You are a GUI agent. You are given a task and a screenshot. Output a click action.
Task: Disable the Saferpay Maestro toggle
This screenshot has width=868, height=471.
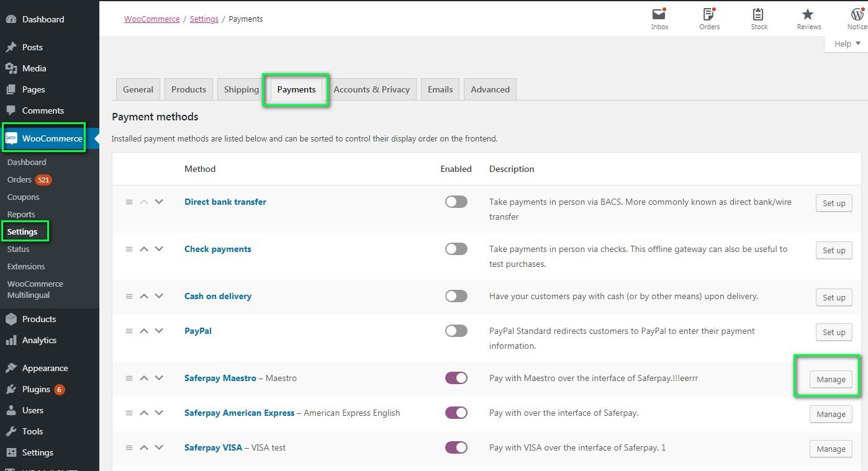coord(456,379)
